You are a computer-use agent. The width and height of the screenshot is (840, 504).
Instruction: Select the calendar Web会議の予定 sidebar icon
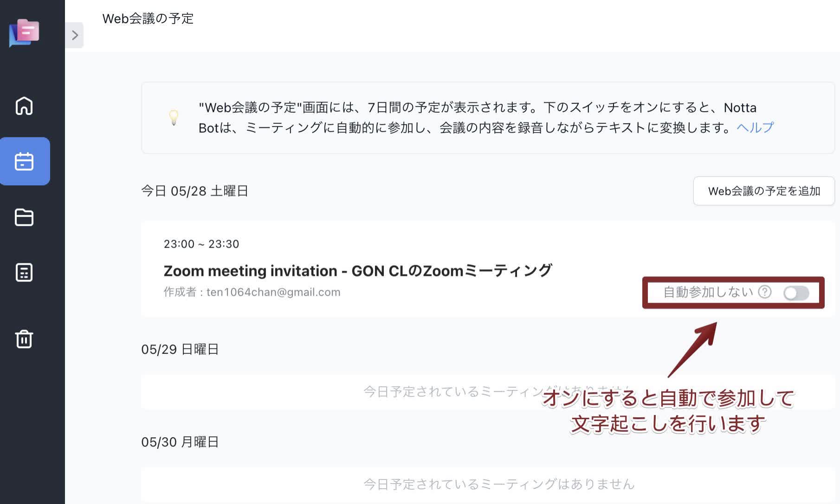[x=25, y=161]
